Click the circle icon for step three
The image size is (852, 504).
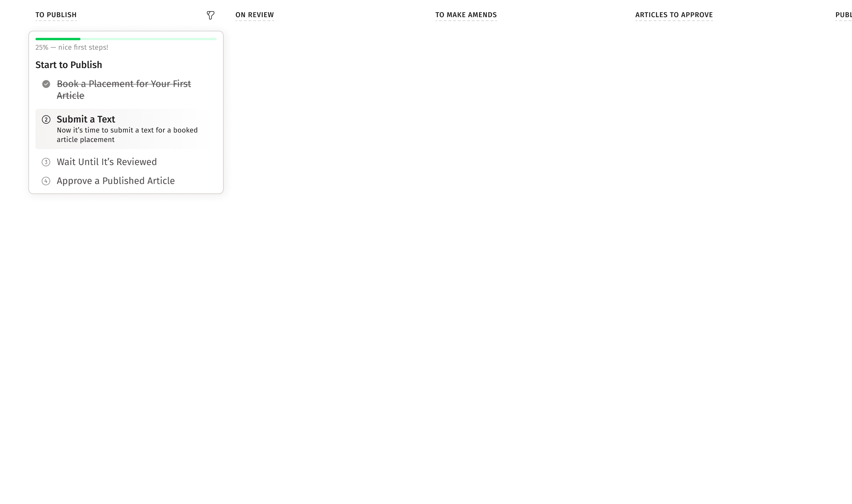46,162
